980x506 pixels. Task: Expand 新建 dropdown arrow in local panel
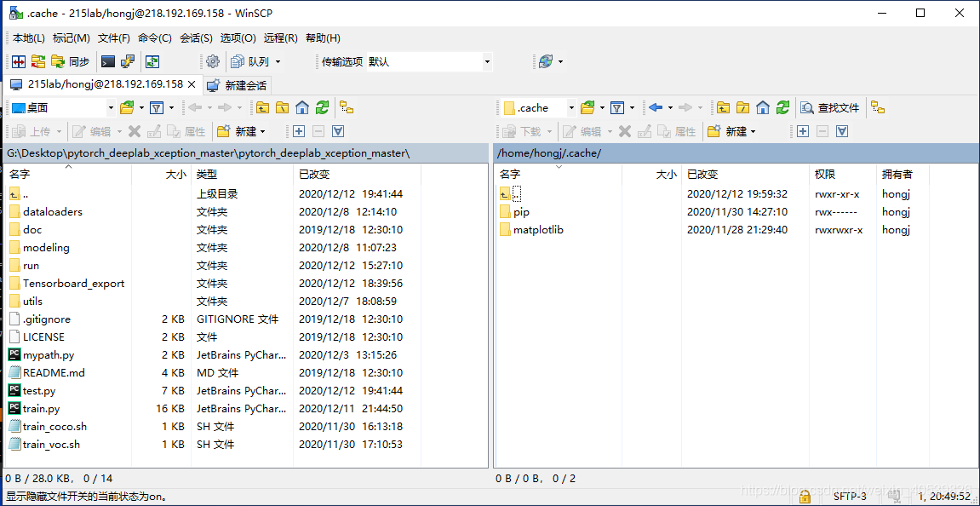[x=262, y=131]
